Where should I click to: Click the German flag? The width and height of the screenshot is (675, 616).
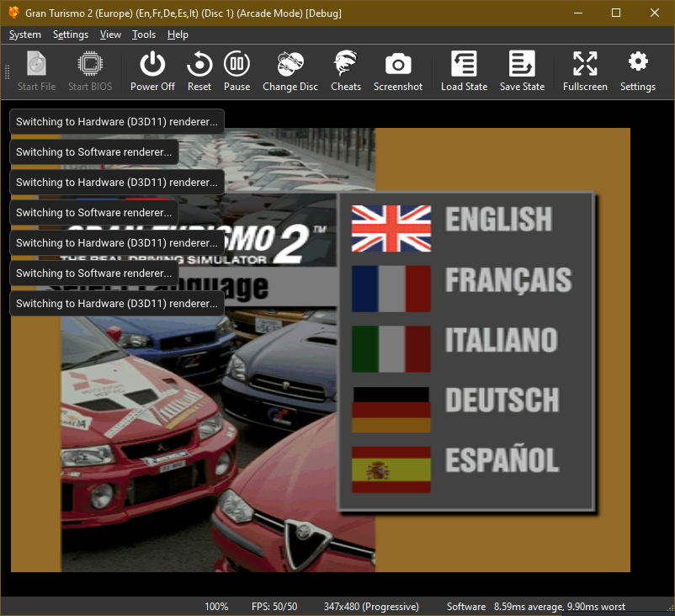pos(391,409)
